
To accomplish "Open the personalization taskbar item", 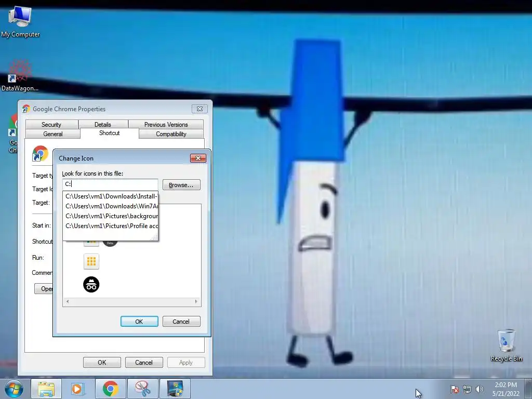I will [175, 389].
